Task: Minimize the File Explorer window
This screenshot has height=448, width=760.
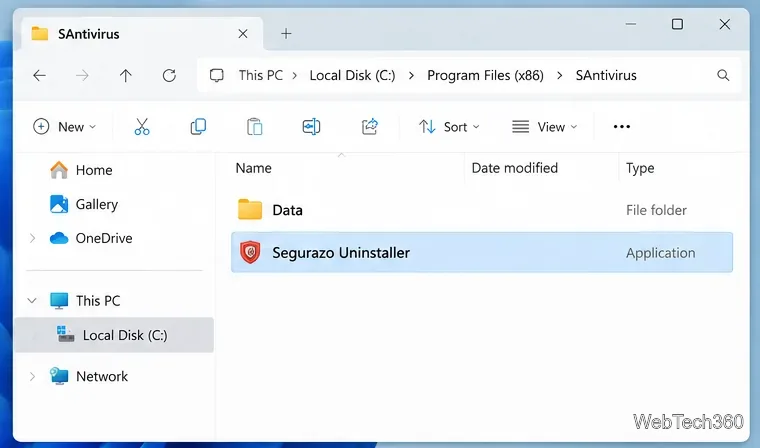Action: click(x=631, y=24)
